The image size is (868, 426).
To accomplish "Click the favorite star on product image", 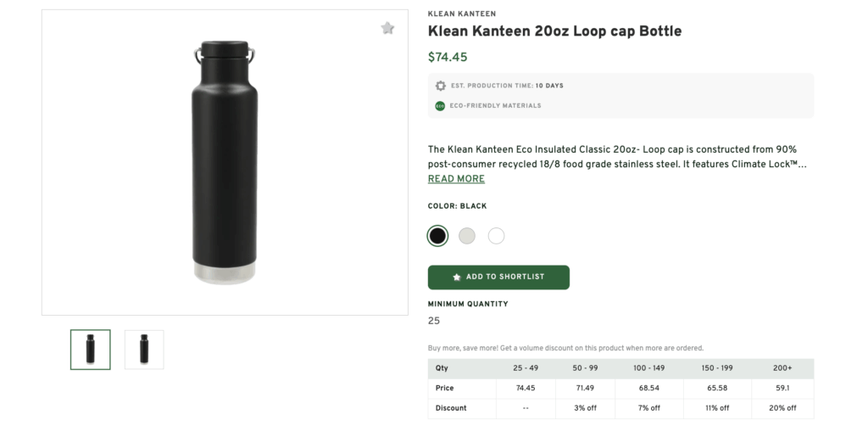I will point(387,28).
